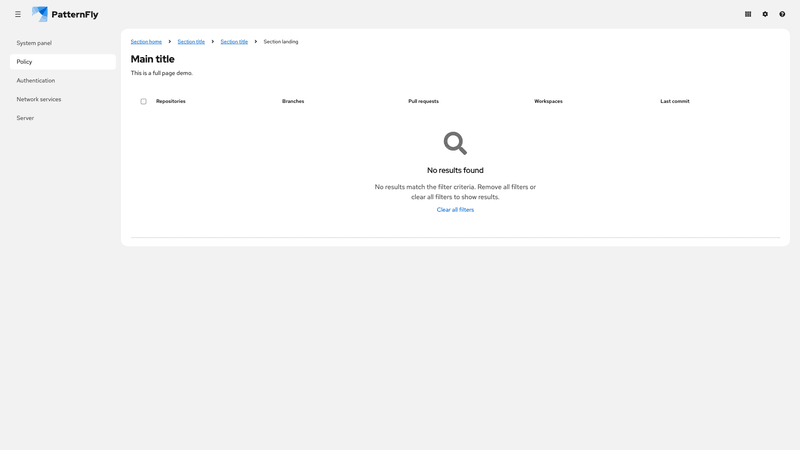Click the Branches column header

tap(293, 101)
